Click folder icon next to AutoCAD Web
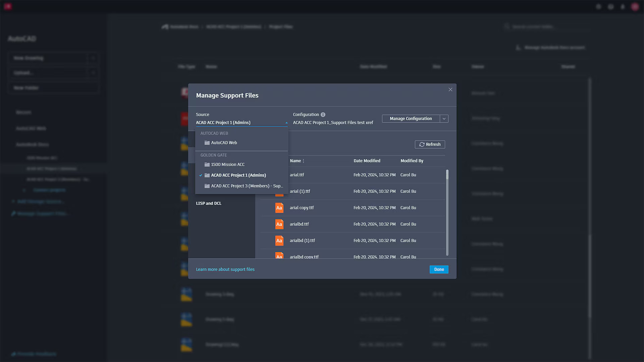The image size is (644, 362). pos(207,143)
